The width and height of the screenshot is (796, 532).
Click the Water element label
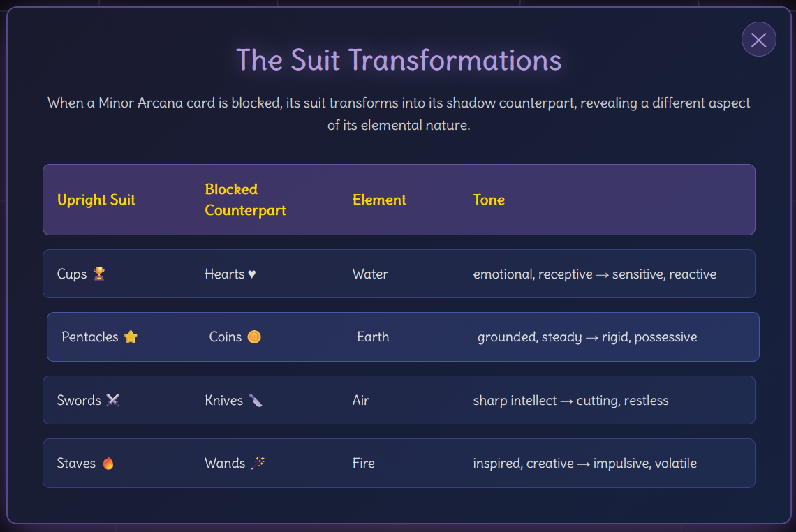point(370,274)
